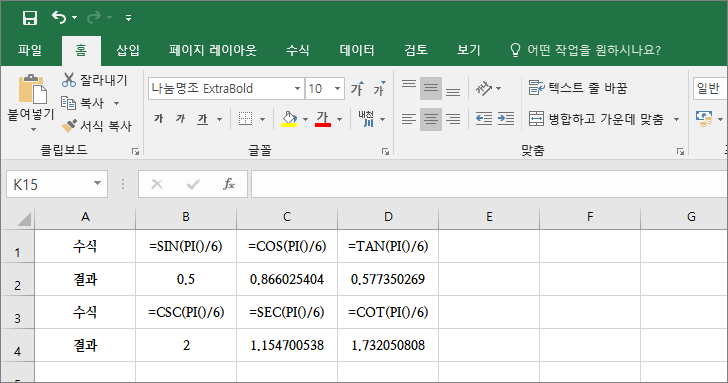Open the fill color dropdown arrow

(x=305, y=120)
